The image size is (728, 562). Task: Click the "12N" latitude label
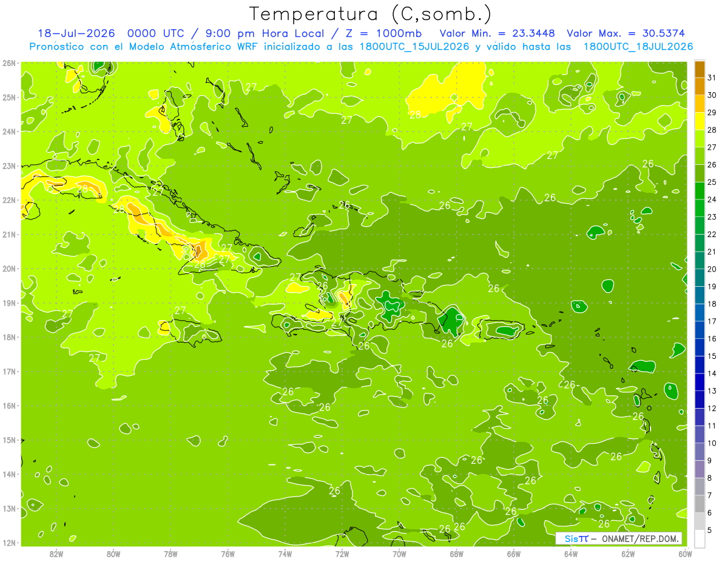[x=9, y=543]
